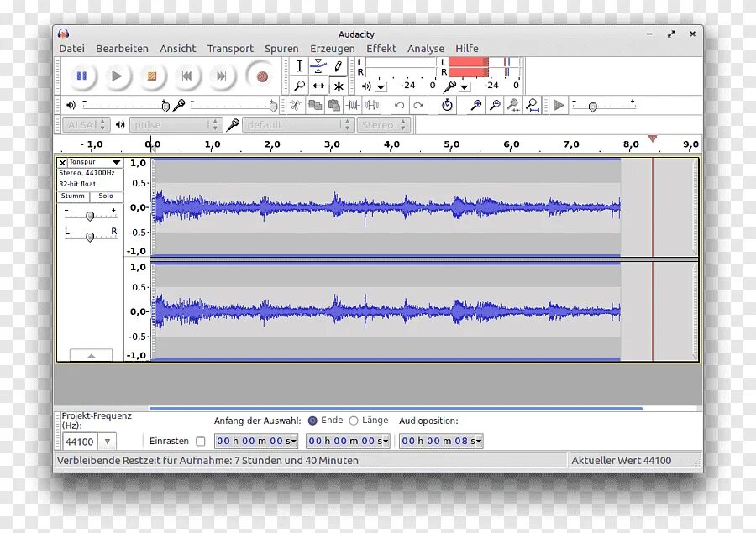Click the red recording position marker on timeline

point(653,138)
